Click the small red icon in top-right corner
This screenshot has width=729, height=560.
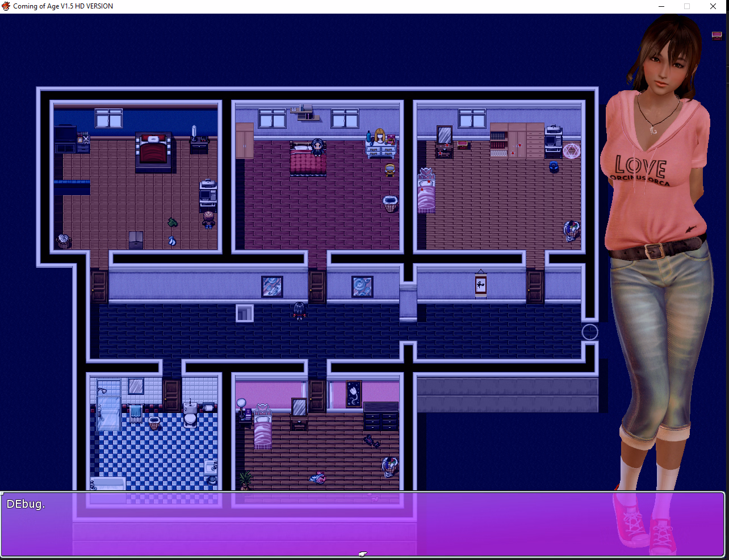pyautogui.click(x=717, y=36)
